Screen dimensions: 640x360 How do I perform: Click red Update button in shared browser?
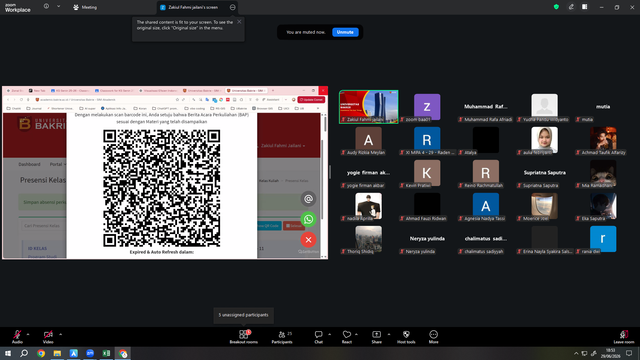(x=311, y=100)
